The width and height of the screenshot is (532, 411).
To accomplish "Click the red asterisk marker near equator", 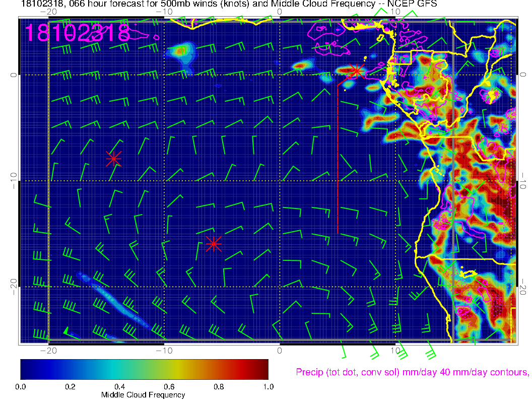I will [x=356, y=72].
